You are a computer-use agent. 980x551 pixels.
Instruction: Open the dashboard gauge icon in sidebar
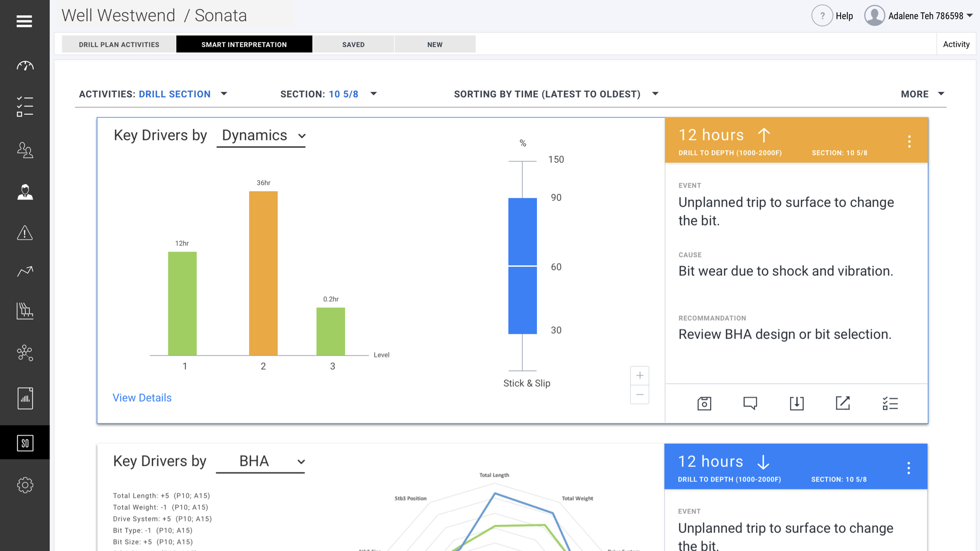click(25, 66)
